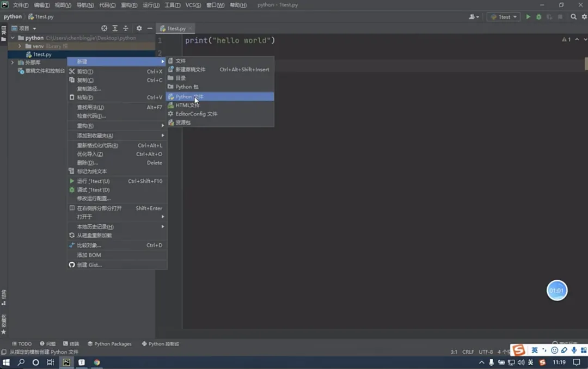The width and height of the screenshot is (588, 369).
Task: Select 创建 Gist entry
Action: pyautogui.click(x=117, y=265)
